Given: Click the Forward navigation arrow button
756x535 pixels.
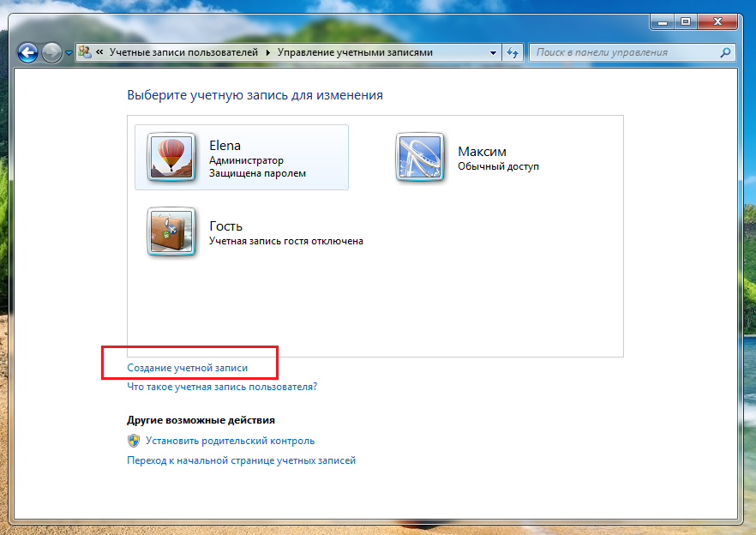Looking at the screenshot, I should (51, 52).
